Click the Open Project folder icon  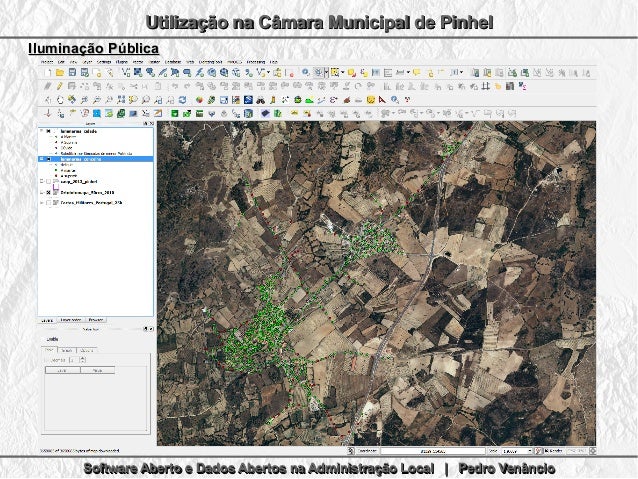(59, 73)
